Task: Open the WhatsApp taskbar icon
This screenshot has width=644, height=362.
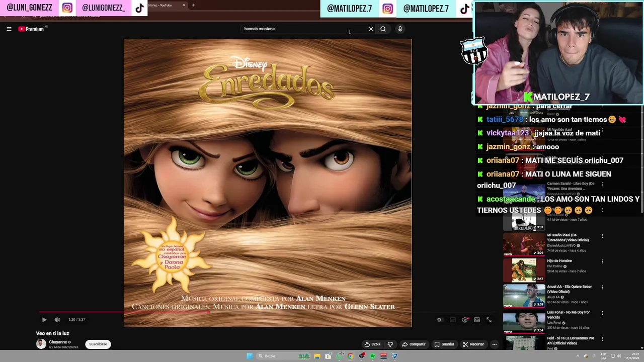Action: tap(340, 356)
